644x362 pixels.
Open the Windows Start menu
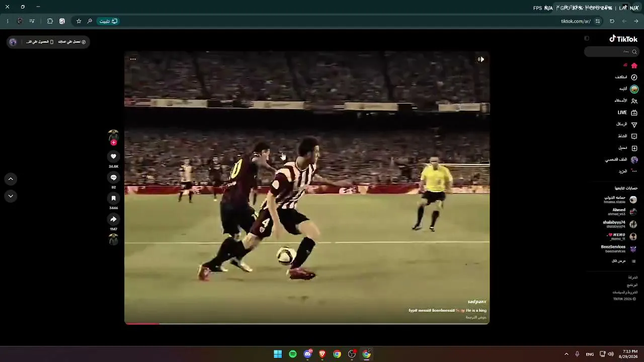click(x=278, y=354)
